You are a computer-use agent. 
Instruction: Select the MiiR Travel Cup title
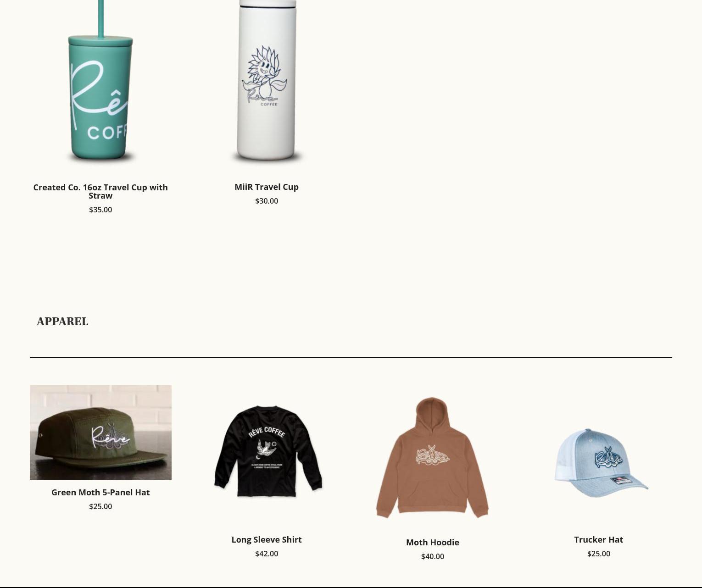pyautogui.click(x=267, y=187)
